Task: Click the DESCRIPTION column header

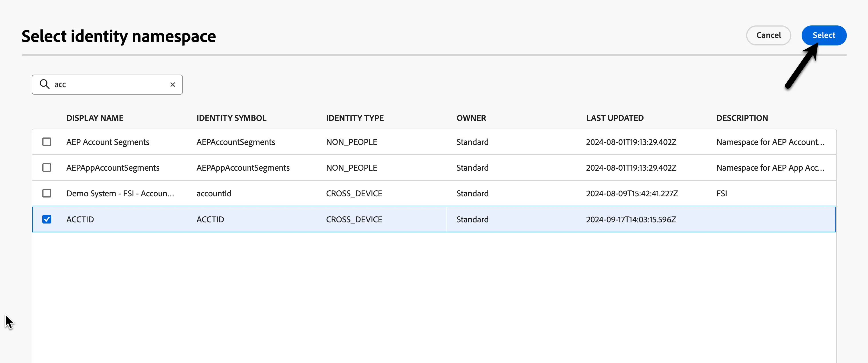Action: coord(742,118)
